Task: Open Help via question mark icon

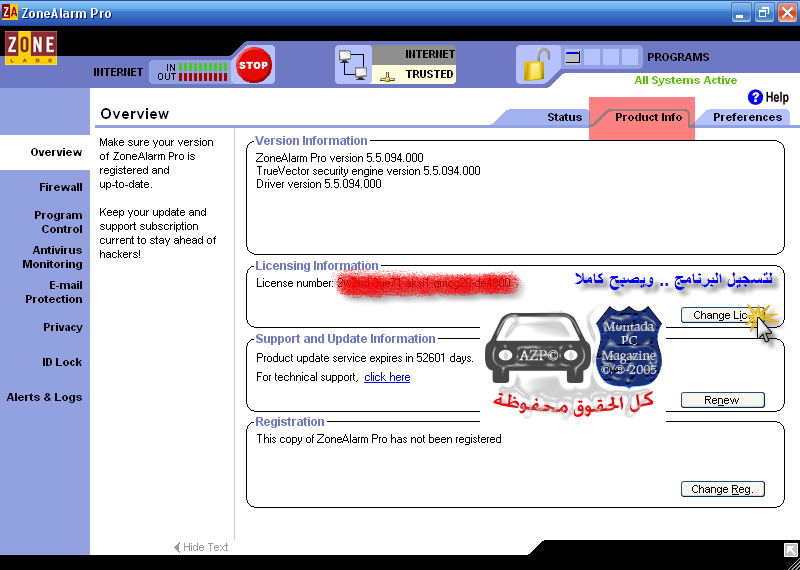Action: pyautogui.click(x=755, y=97)
